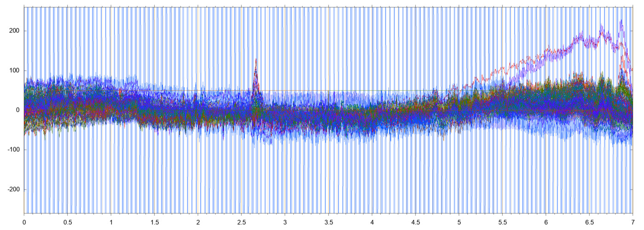Click the 1.5 tick label on the time axis
Image resolution: width=644 pixels, height=230 pixels.
pyautogui.click(x=155, y=221)
